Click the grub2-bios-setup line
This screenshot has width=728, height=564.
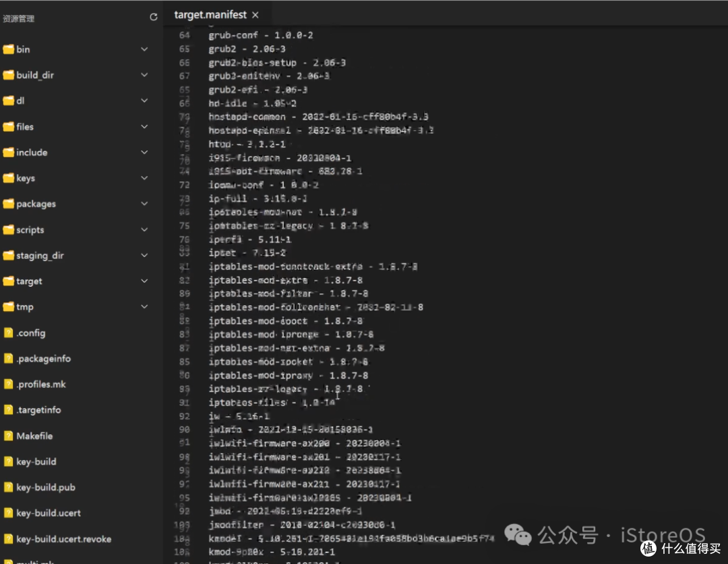pos(277,63)
